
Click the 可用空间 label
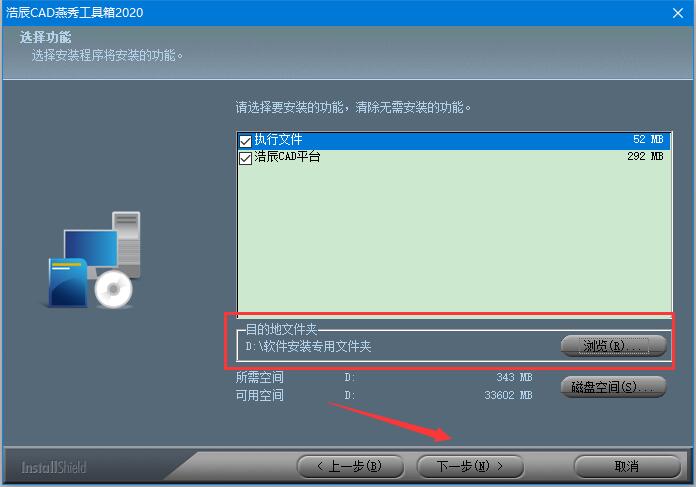click(x=260, y=395)
